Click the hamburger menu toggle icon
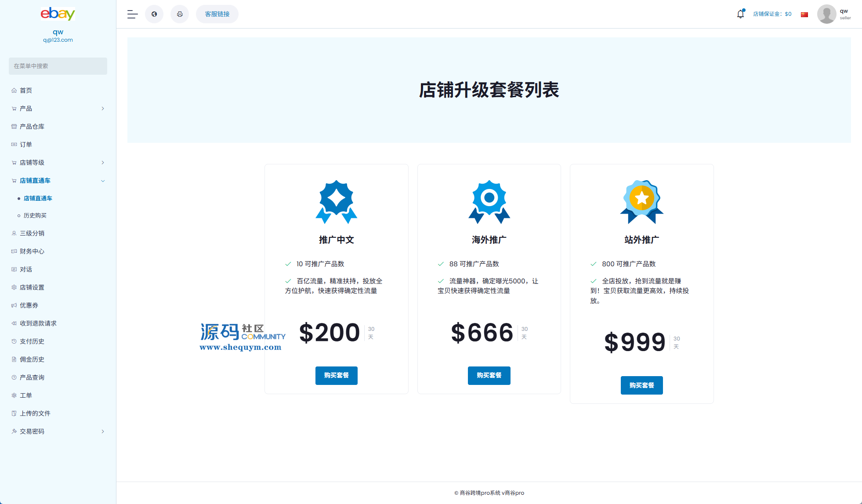Viewport: 862px width, 504px height. pos(132,14)
